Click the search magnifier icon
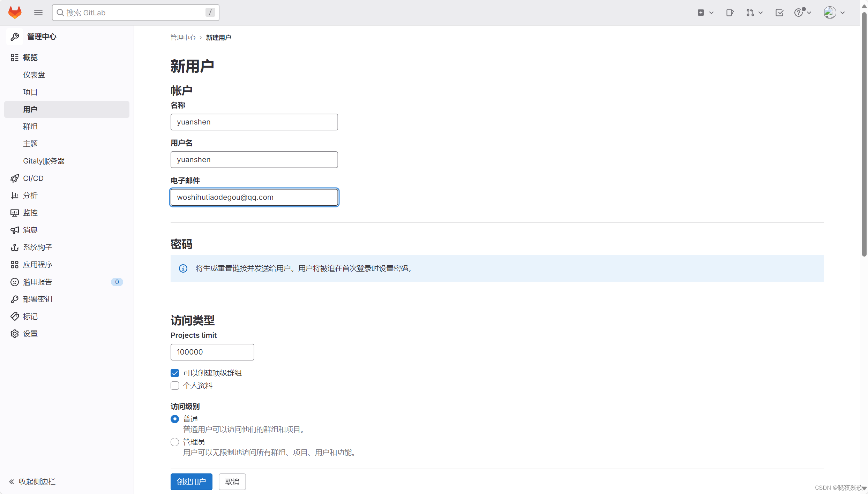This screenshot has width=868, height=494. click(60, 13)
